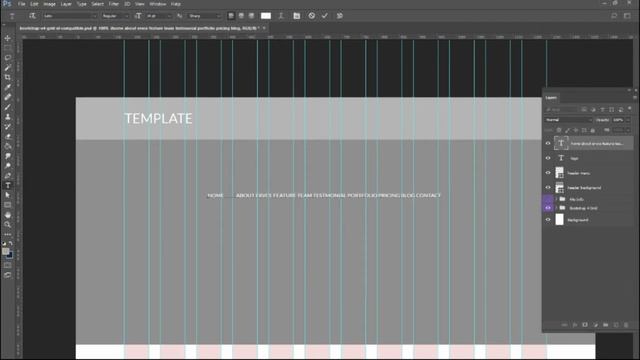Viewport: 640px width, 360px height.
Task: Select the Crop tool
Action: (x=8, y=77)
